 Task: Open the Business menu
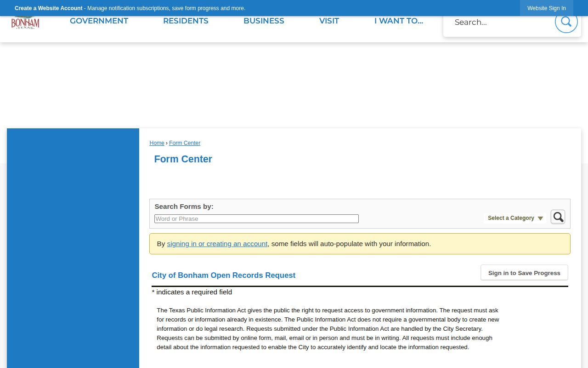pos(264,21)
